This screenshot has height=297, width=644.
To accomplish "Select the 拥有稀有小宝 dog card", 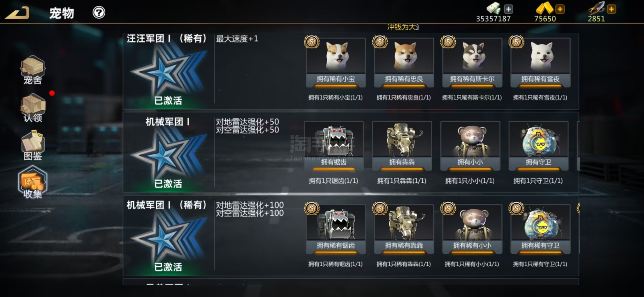I will (336, 63).
